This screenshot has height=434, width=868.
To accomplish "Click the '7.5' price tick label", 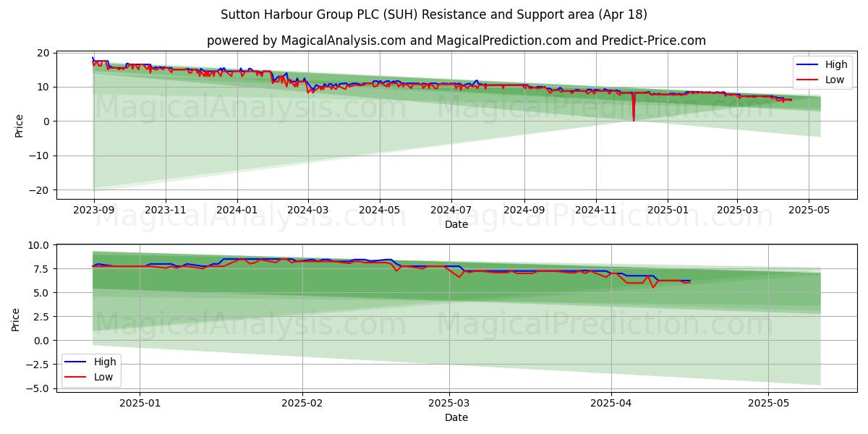I will point(41,269).
